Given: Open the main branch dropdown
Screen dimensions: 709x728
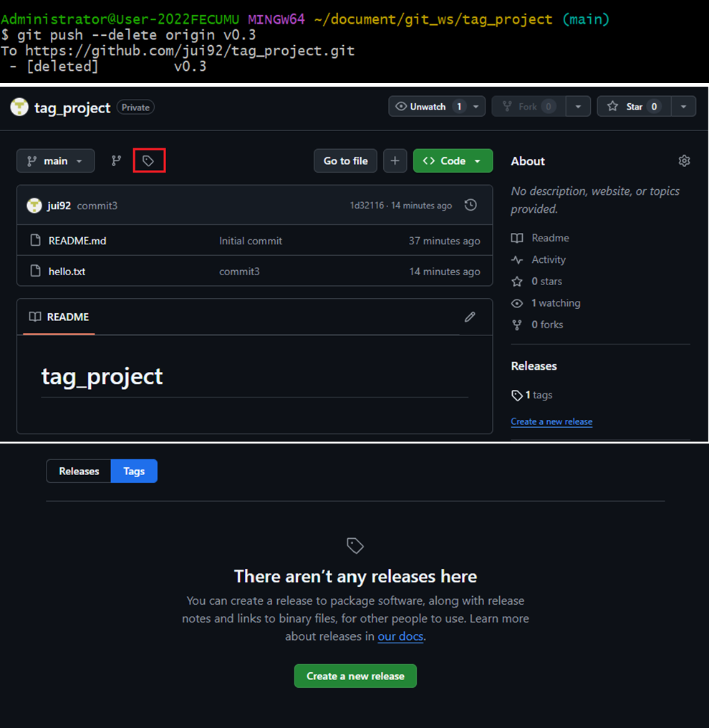Looking at the screenshot, I should (x=56, y=161).
